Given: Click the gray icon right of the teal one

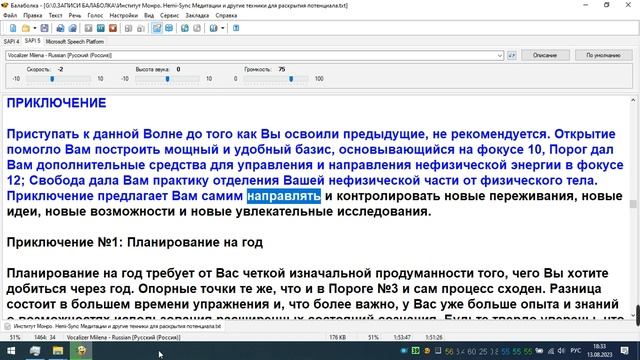Looking at the screenshot, I should pyautogui.click(x=197, y=28).
